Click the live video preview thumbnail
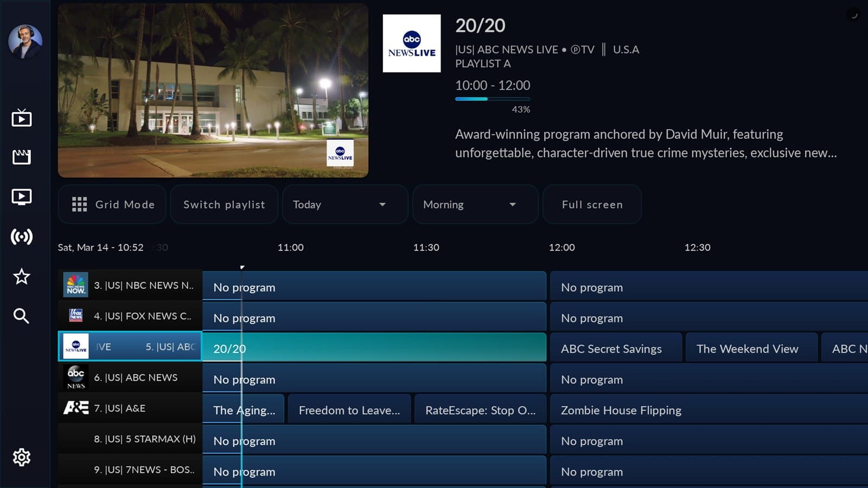Screen dimensions: 868x488 (x=213, y=91)
